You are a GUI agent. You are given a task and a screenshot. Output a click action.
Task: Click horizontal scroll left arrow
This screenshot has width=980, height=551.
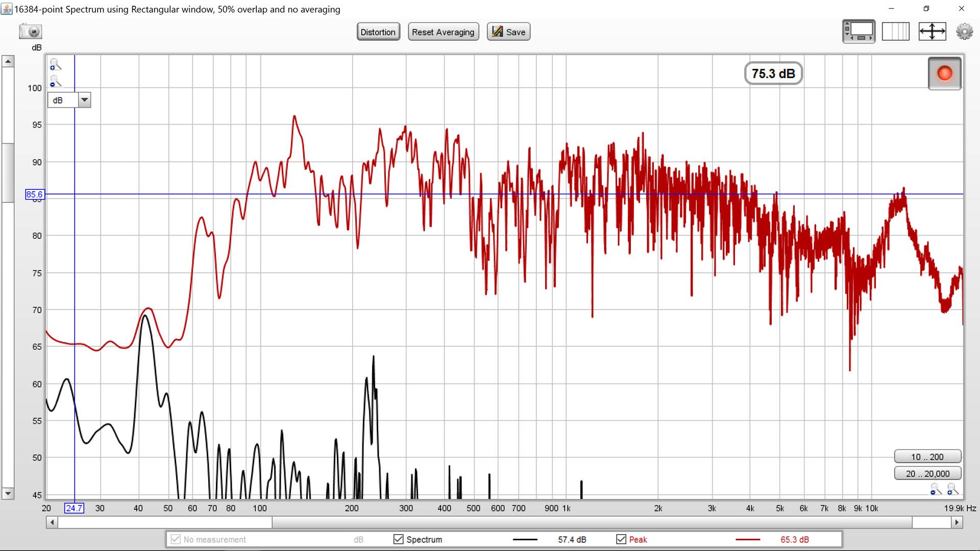click(52, 522)
